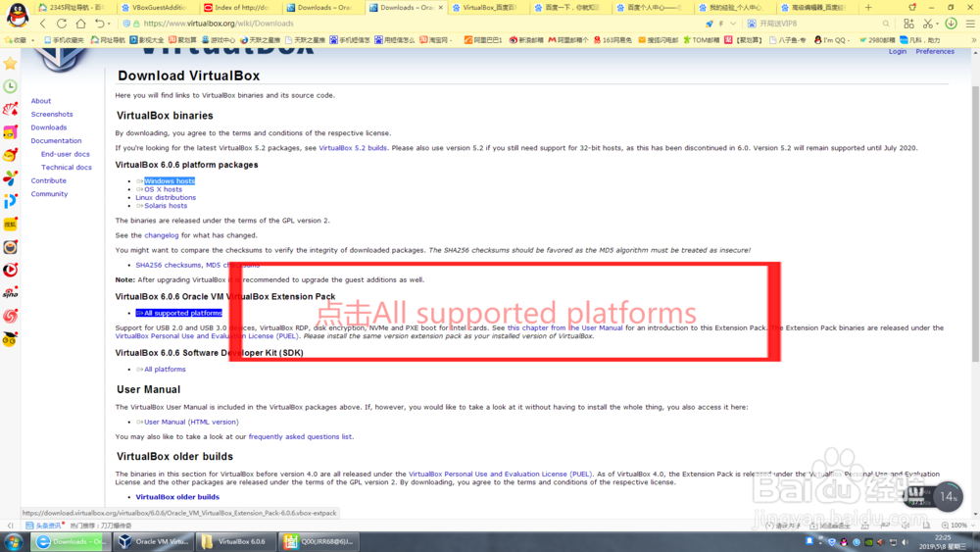Image resolution: width=980 pixels, height=552 pixels.
Task: Open the home page via house icon
Action: (80, 24)
